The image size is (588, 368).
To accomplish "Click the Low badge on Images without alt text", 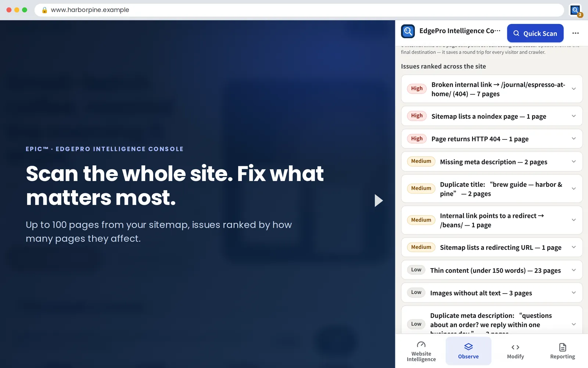I will pyautogui.click(x=416, y=292).
